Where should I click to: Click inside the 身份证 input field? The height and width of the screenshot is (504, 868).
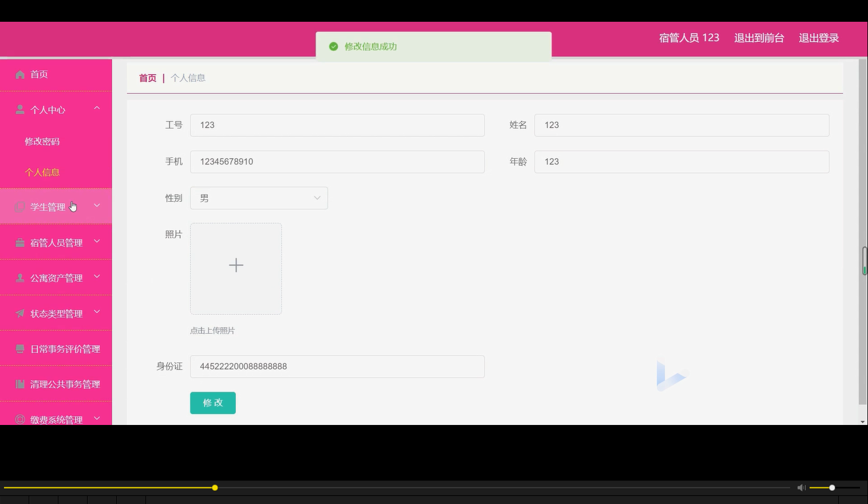(x=337, y=366)
